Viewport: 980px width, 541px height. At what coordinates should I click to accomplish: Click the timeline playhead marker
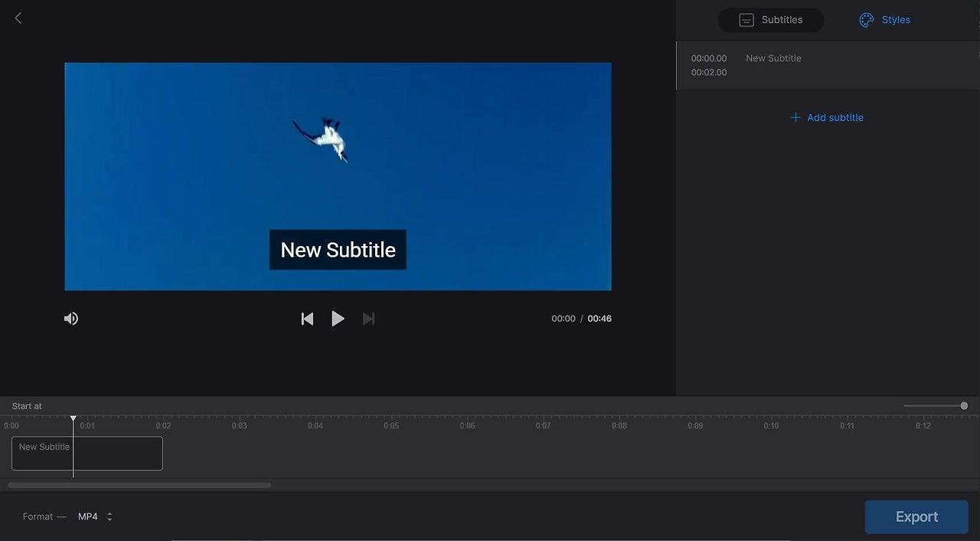(73, 419)
